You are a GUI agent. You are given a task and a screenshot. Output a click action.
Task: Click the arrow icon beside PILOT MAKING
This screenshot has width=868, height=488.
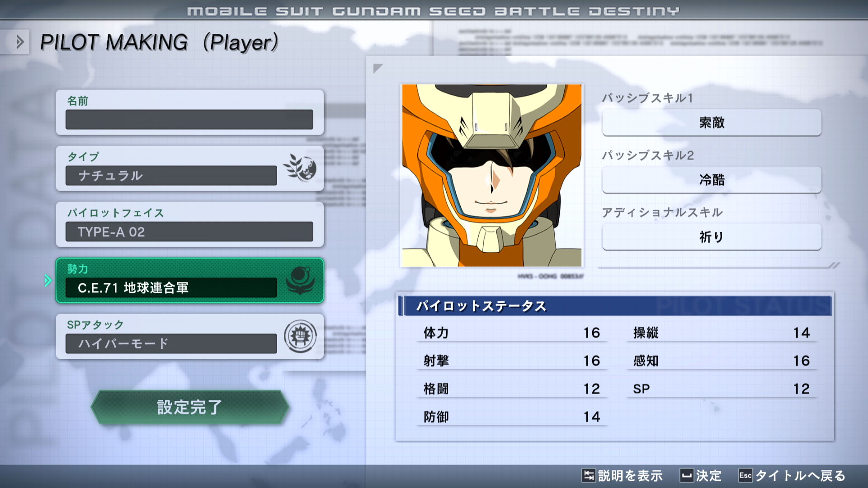point(19,42)
